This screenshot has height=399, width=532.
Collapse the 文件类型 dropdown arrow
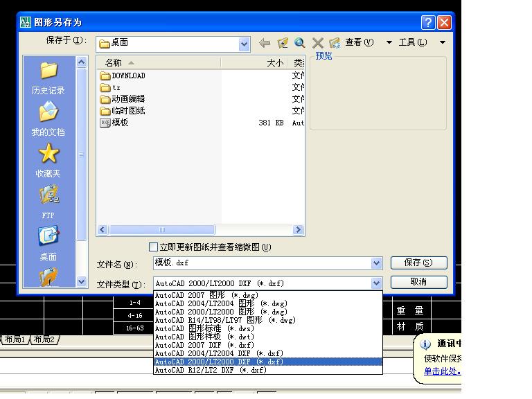pyautogui.click(x=376, y=283)
